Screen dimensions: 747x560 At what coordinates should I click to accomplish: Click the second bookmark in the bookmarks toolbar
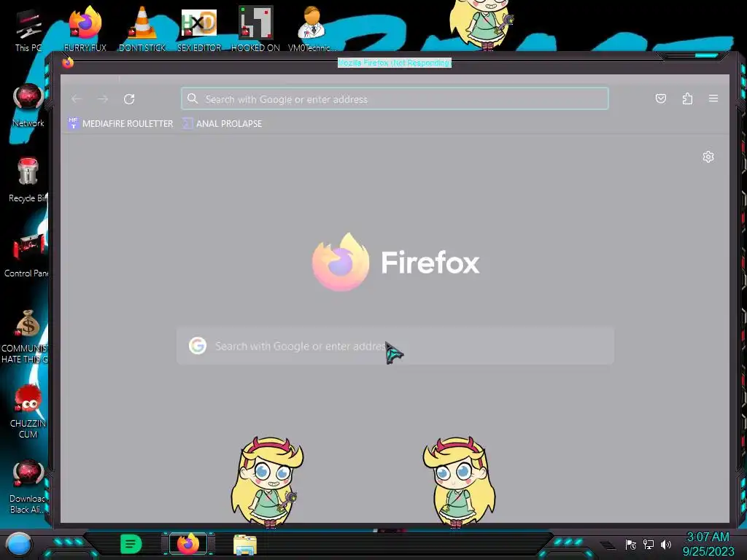(222, 123)
